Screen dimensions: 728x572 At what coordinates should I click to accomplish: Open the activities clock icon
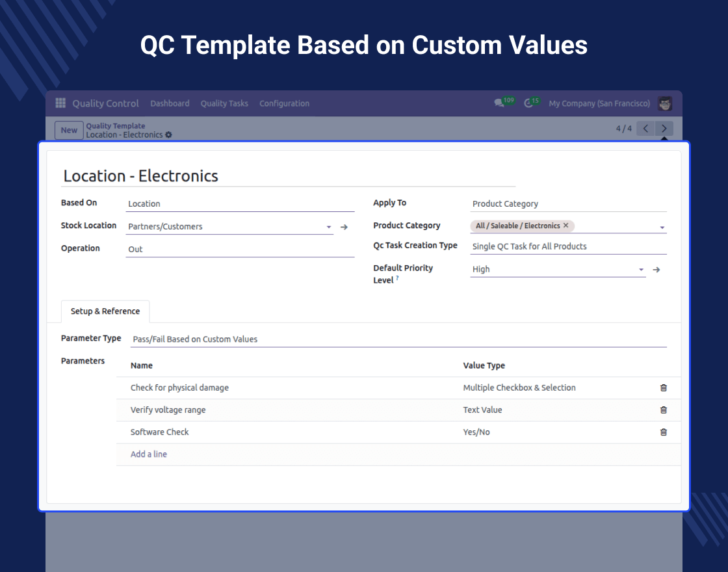[x=528, y=103]
